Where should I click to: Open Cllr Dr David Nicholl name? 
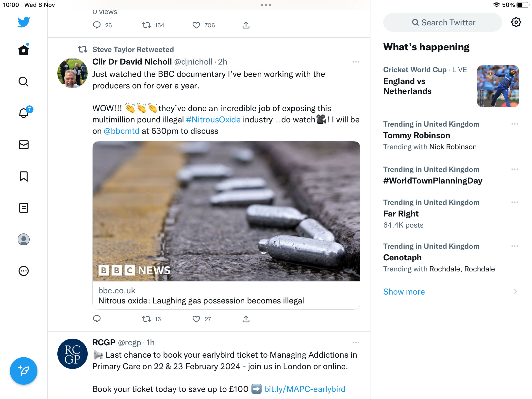tap(132, 62)
